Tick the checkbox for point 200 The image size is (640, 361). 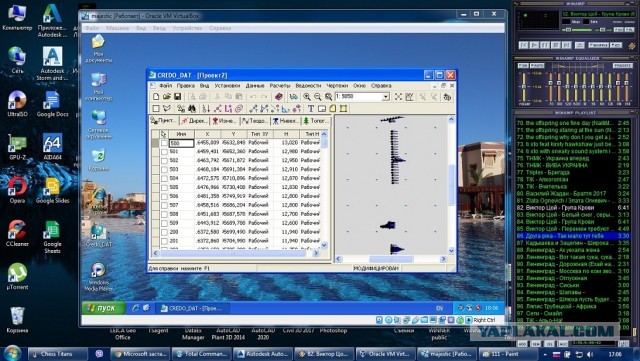164,232
